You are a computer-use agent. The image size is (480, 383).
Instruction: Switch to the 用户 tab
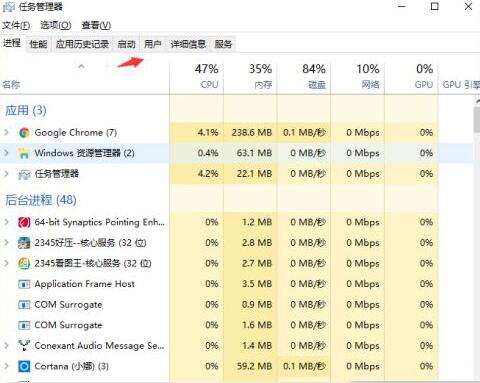[153, 44]
